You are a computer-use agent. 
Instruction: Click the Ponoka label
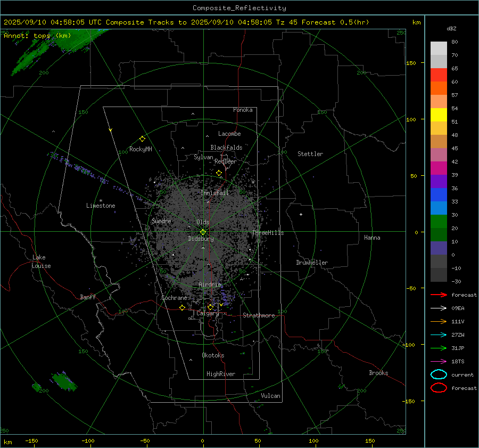[243, 110]
